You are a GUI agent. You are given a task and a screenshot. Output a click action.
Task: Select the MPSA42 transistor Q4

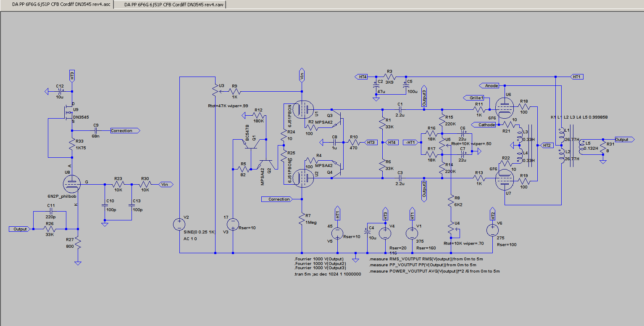tap(338, 170)
